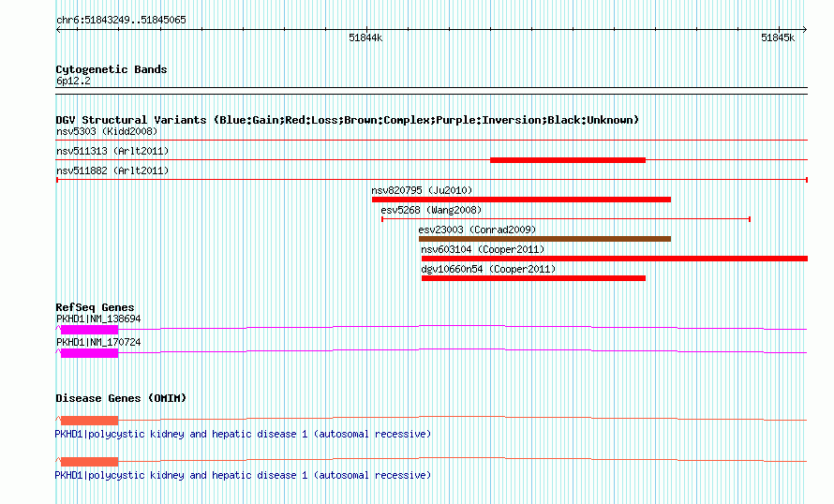The height and width of the screenshot is (504, 834).
Task: Click the magenta exon of NM_170724
Action: [89, 353]
